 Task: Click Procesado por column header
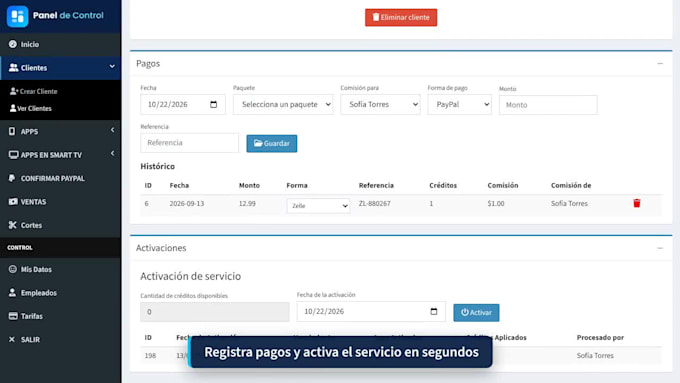point(600,337)
